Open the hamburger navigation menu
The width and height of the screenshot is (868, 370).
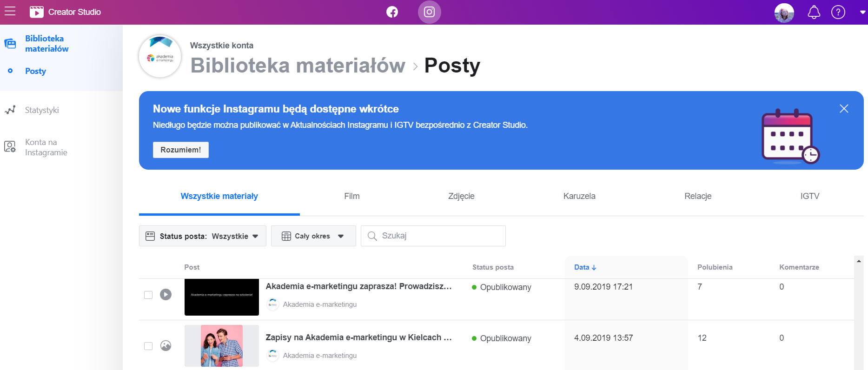(x=10, y=12)
